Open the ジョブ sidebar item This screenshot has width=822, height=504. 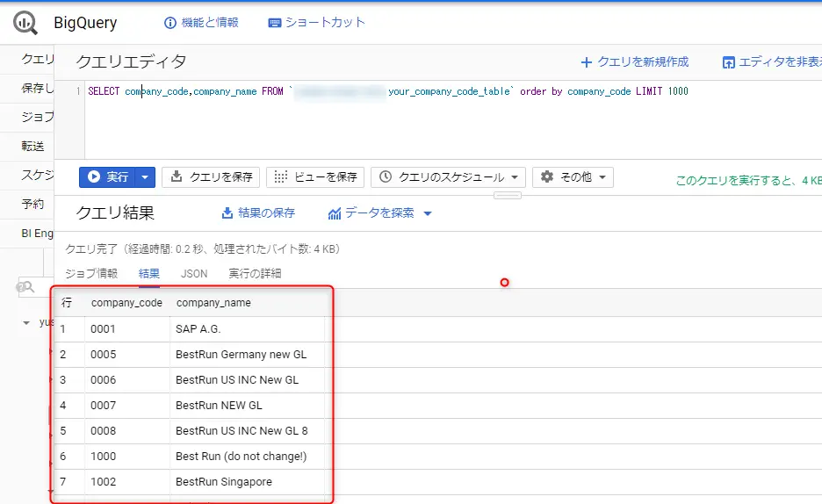(27, 117)
